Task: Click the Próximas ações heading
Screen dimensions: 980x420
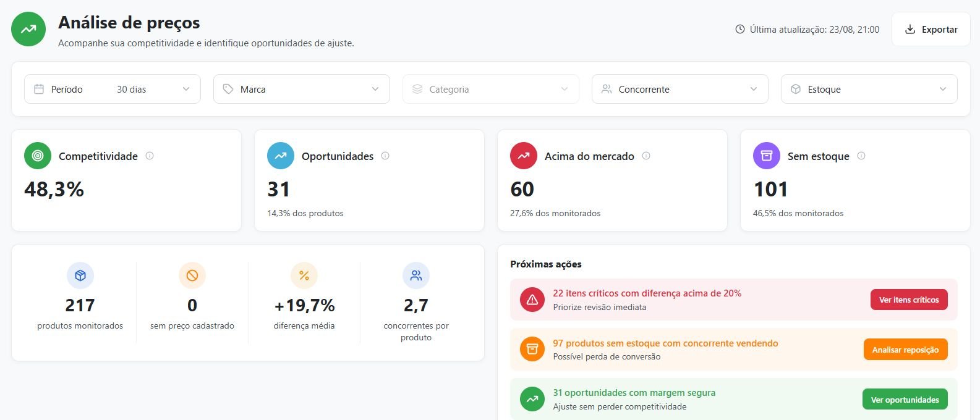Action: coord(546,264)
